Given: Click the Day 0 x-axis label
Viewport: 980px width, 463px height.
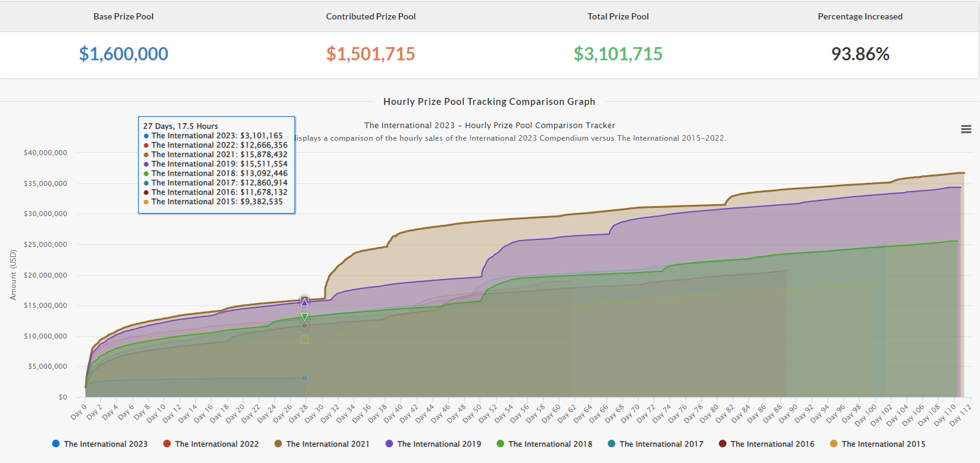Looking at the screenshot, I should pyautogui.click(x=78, y=411).
